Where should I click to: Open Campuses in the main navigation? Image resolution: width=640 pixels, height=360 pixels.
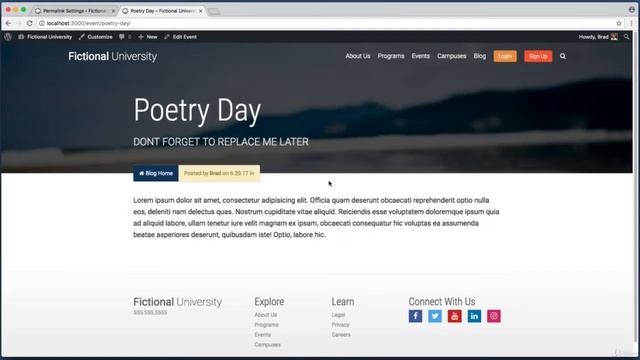coord(451,56)
